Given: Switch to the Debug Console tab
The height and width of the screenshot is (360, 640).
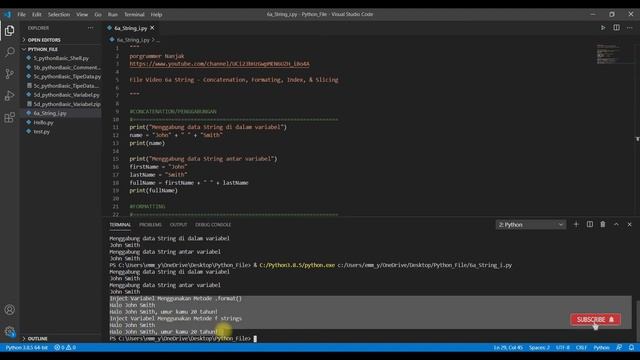Looking at the screenshot, I should click(x=213, y=225).
